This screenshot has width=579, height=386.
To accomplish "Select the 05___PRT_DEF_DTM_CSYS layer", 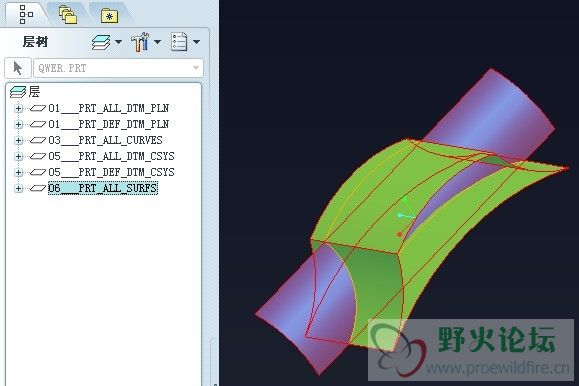I will (x=111, y=172).
